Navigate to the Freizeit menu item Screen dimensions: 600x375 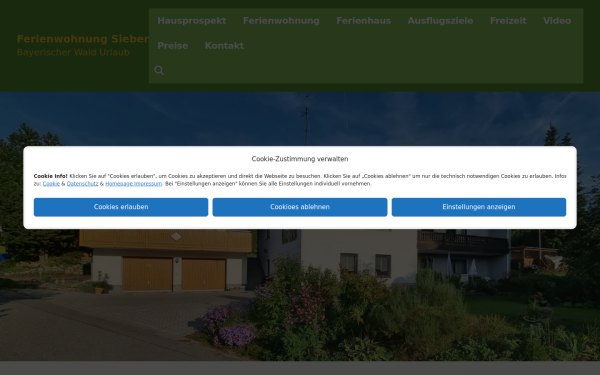click(508, 21)
